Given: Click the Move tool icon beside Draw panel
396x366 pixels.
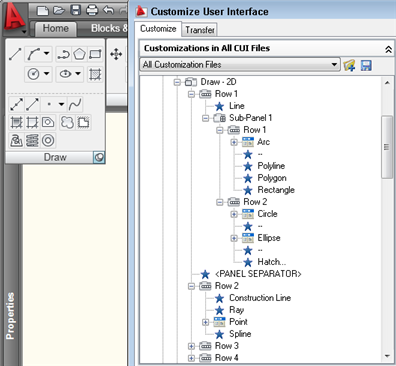Looking at the screenshot, I should coord(116,54).
